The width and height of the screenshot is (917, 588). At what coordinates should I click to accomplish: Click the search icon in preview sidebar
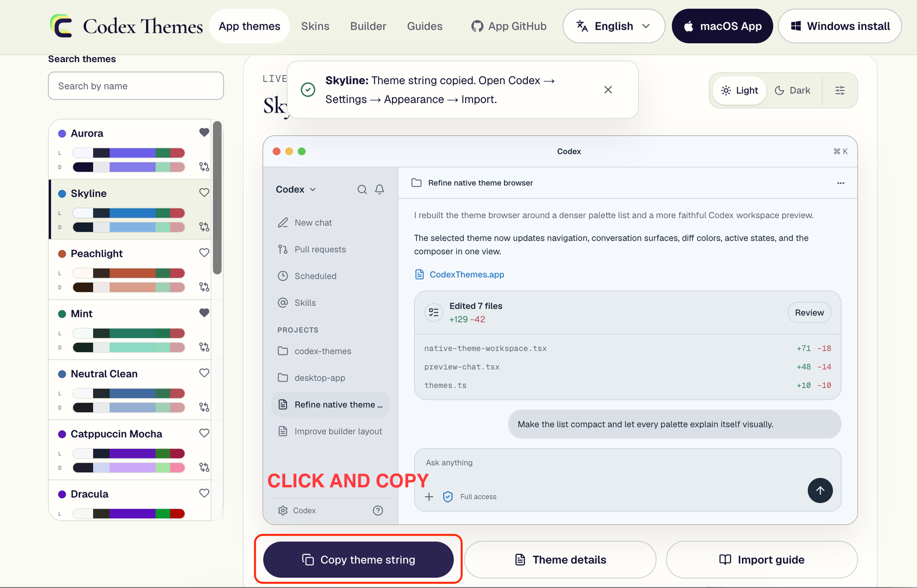362,190
